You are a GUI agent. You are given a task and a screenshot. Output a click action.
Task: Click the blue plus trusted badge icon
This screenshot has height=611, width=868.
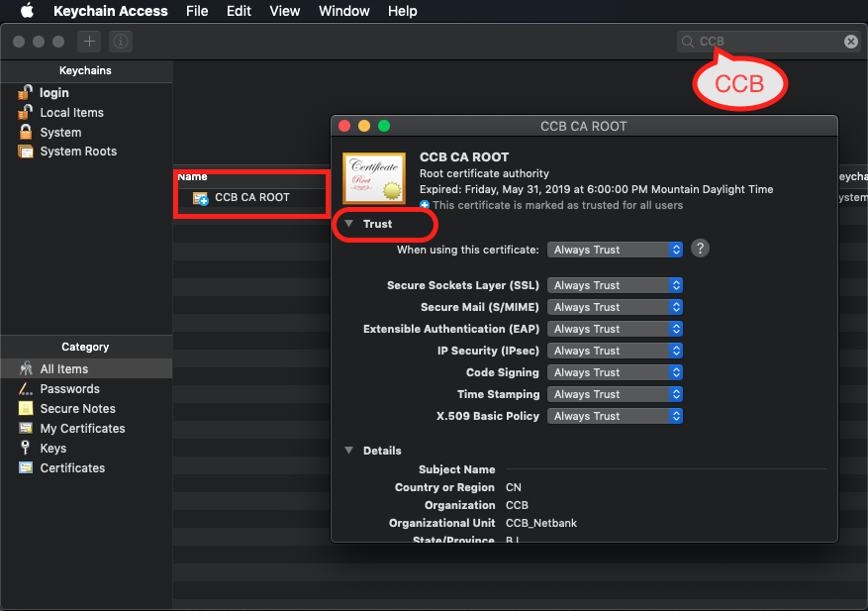tap(425, 206)
